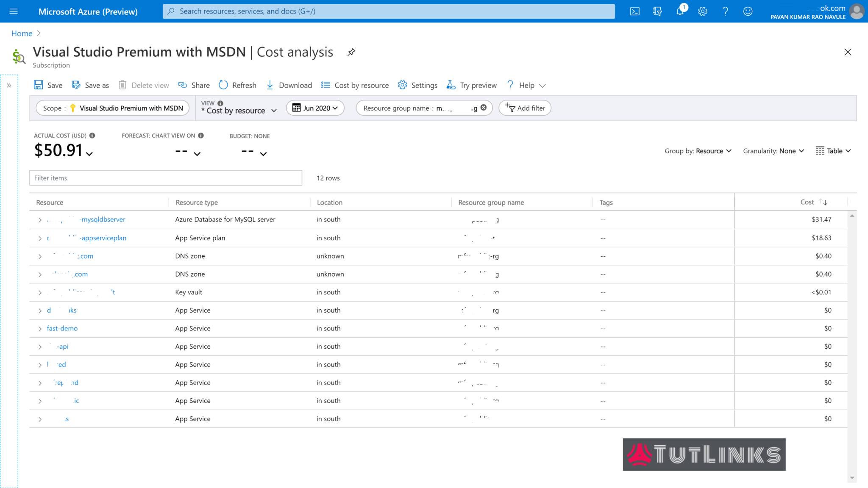Open the appserviceplan resource link
The width and height of the screenshot is (868, 488).
click(x=86, y=238)
